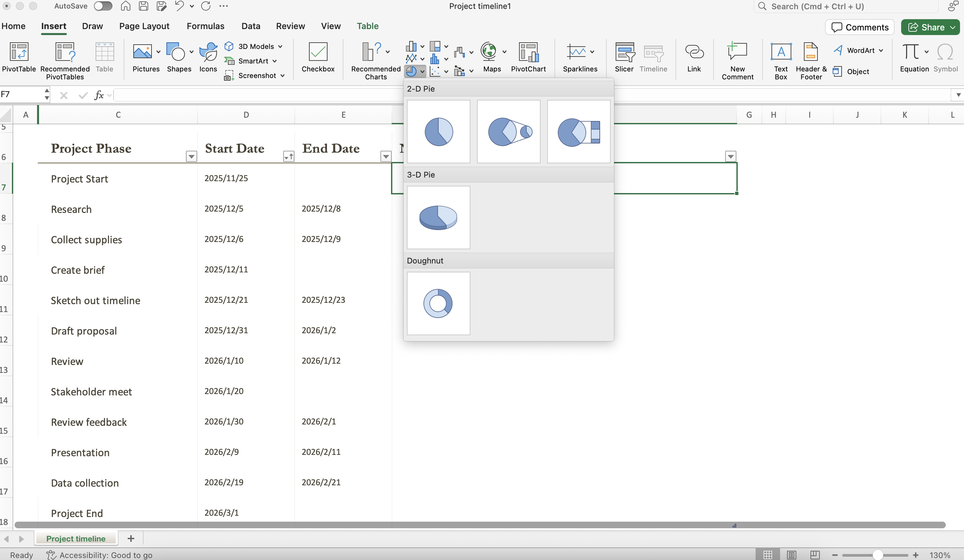Open Recommended PivotTables

65,61
